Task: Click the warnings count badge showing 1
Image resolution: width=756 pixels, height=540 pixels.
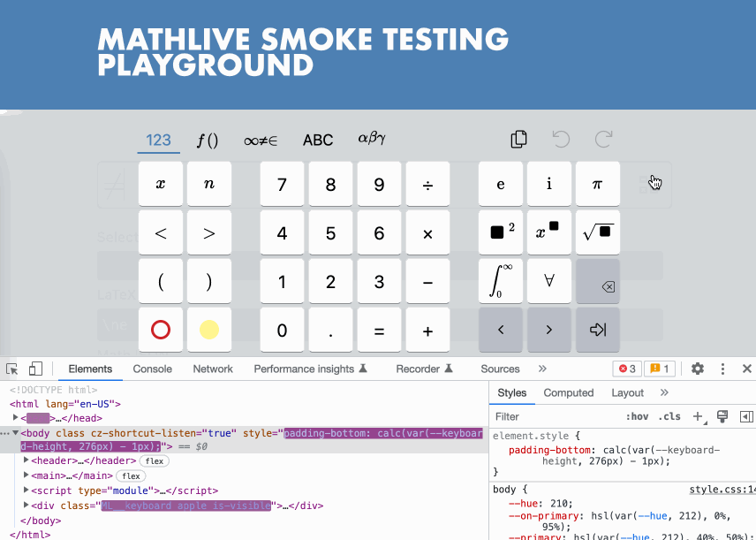Action: coord(660,369)
